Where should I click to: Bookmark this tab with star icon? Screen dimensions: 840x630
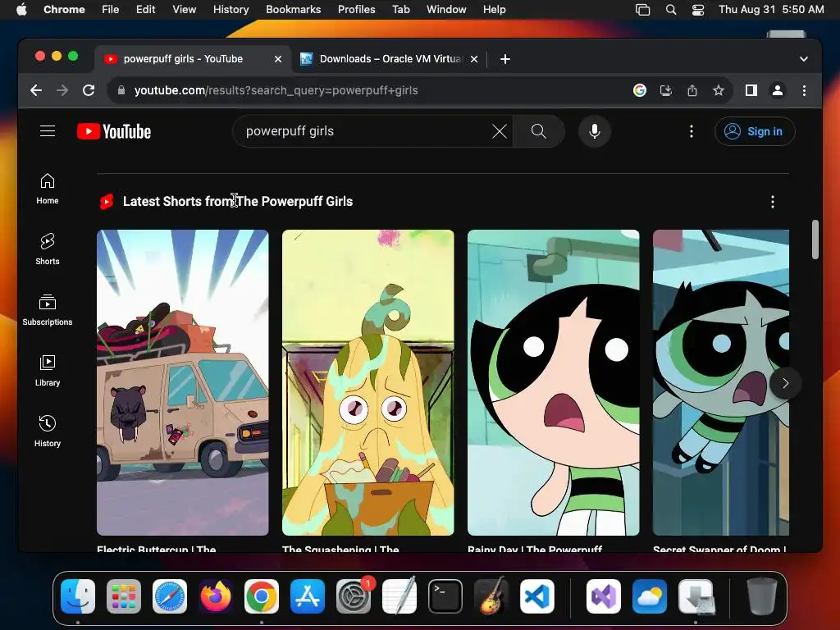(x=719, y=90)
